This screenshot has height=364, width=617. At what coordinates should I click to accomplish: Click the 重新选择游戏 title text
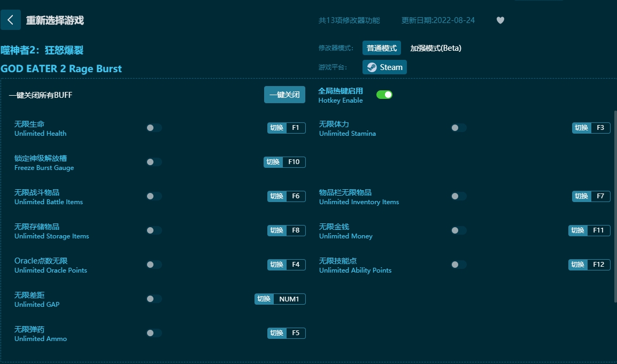55,20
